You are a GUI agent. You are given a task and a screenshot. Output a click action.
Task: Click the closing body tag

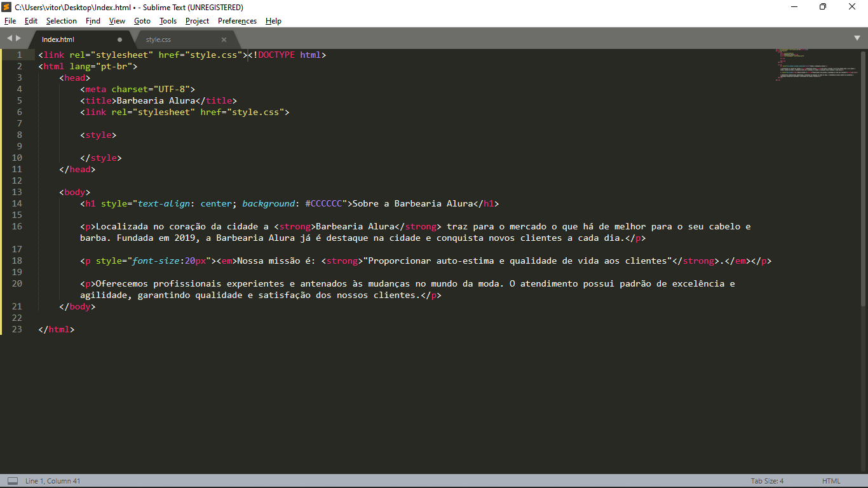point(78,306)
